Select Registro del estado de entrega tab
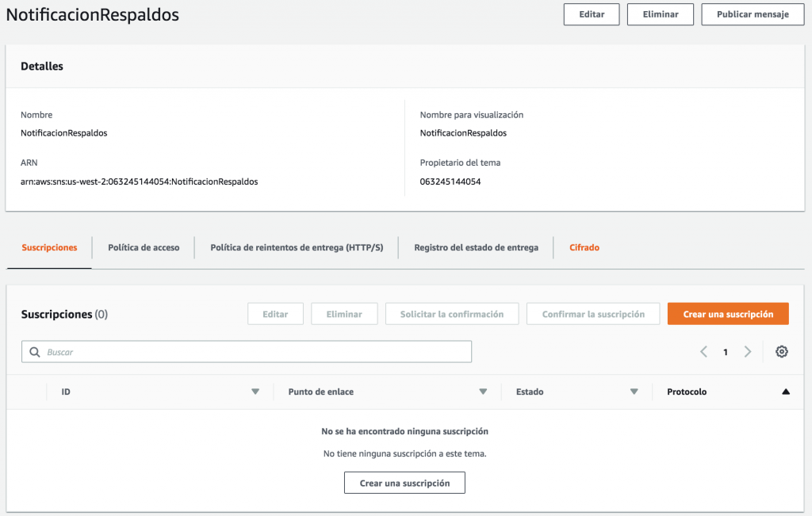The width and height of the screenshot is (812, 516). pyautogui.click(x=476, y=247)
